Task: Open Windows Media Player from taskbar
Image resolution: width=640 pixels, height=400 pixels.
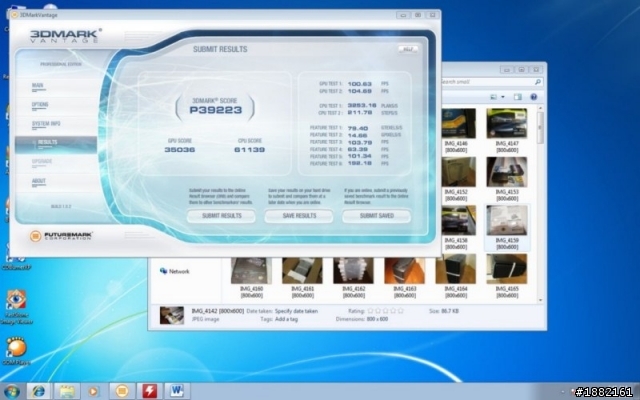Action: [93, 391]
